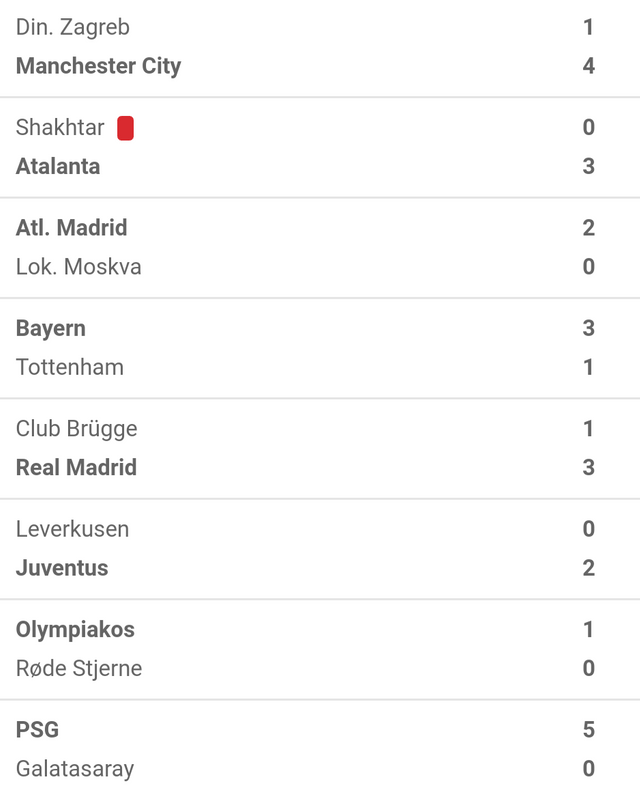Select the Manchester City team name

click(98, 67)
